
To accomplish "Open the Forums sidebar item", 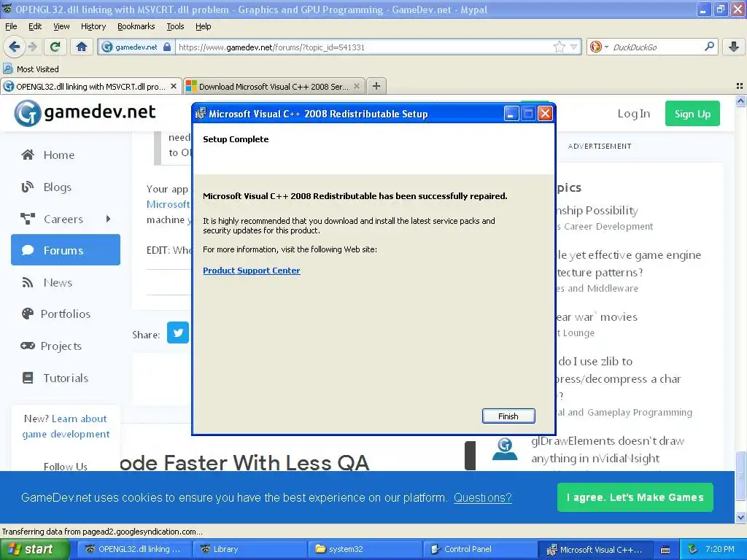I will (65, 249).
